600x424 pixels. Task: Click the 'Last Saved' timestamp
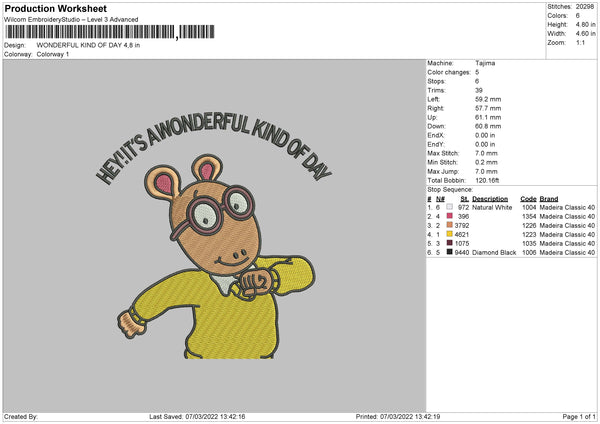(x=197, y=416)
